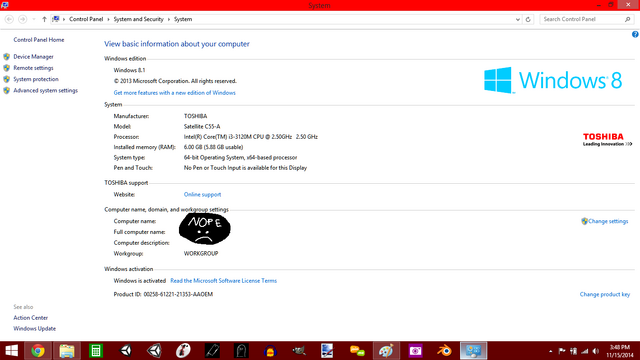Image resolution: width=640 pixels, height=360 pixels.
Task: Open Blender from the taskbar
Action: click(444, 351)
